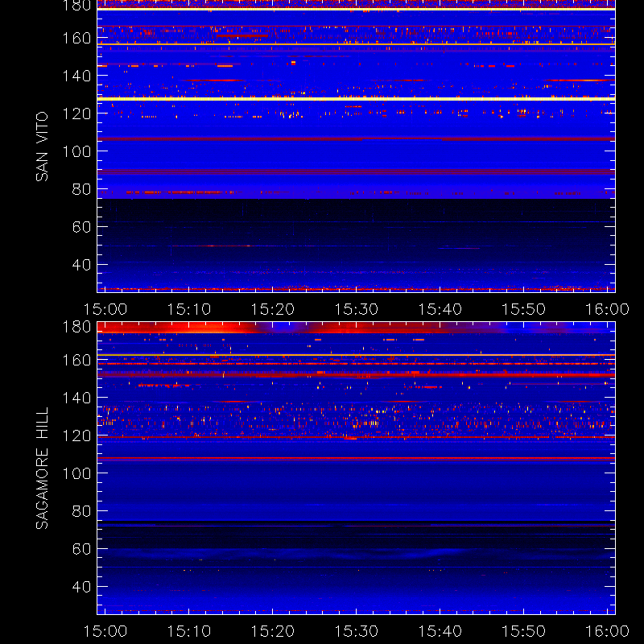Pick the 60 tick on the Sagamore Hill axis
644x644 pixels.
tap(81, 549)
